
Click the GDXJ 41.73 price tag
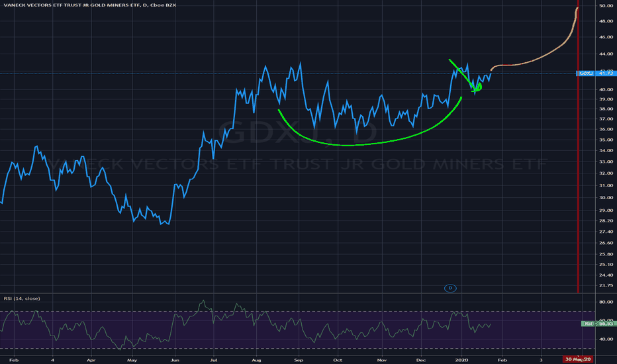596,73
